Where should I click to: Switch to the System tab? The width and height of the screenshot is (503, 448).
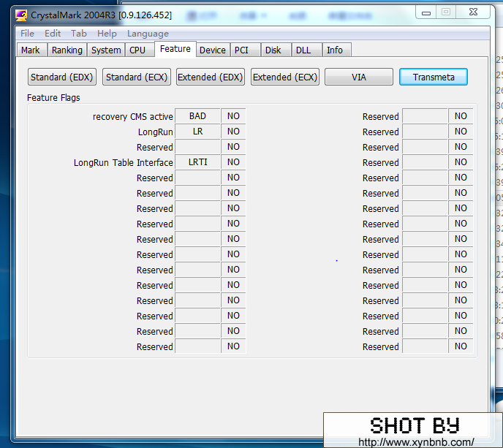(106, 50)
